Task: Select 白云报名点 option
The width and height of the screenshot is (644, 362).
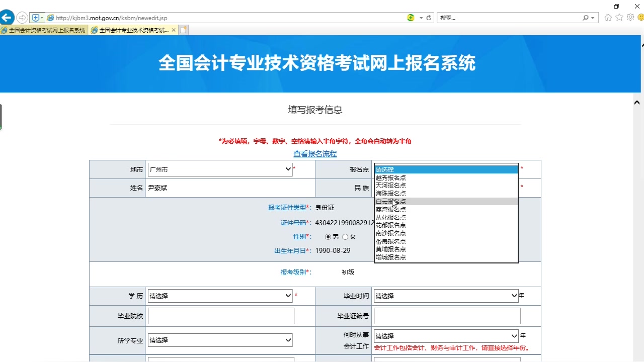Action: 446,201
